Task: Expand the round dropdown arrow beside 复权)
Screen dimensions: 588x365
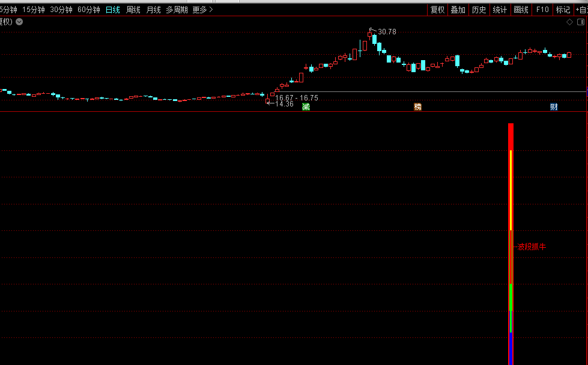Action: pyautogui.click(x=19, y=22)
